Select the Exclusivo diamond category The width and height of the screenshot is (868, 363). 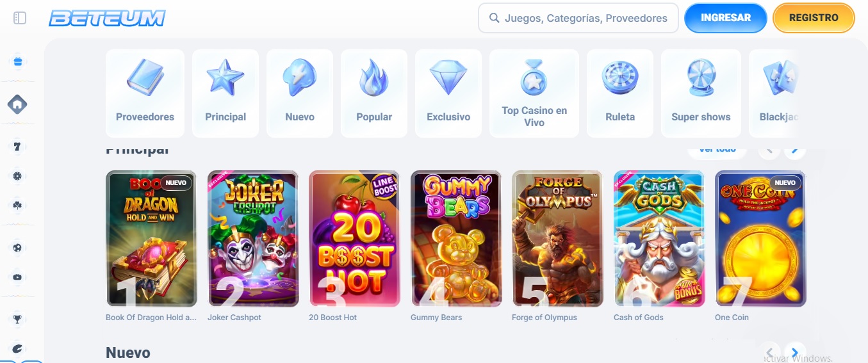(448, 93)
